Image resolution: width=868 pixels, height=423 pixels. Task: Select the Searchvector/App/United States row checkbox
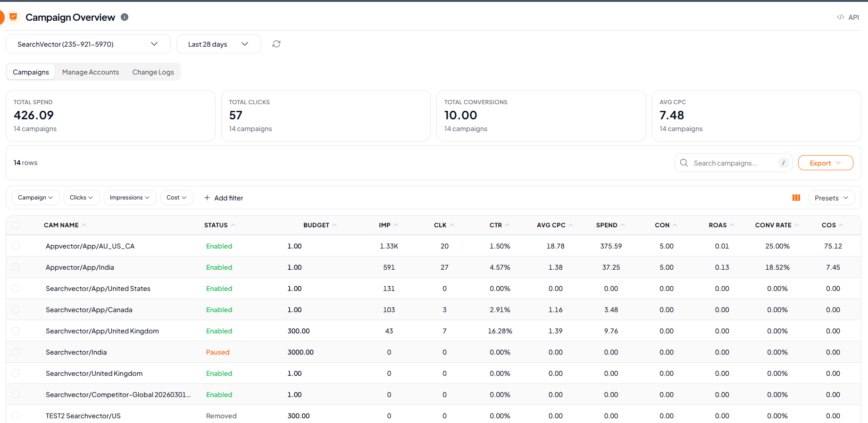point(16,288)
